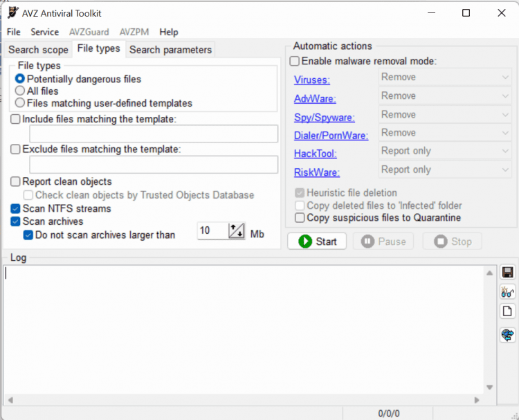This screenshot has width=519, height=420.
Task: Open the glasses view-log icon
Action: pyautogui.click(x=507, y=292)
